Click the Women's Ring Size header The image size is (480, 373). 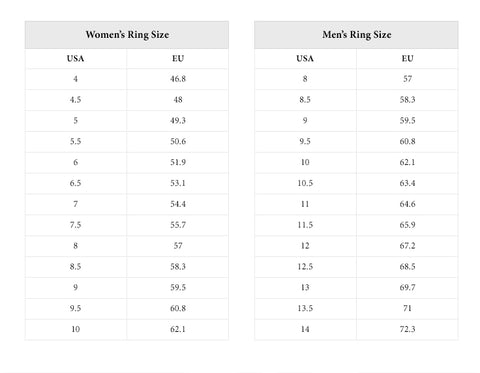pyautogui.click(x=127, y=35)
